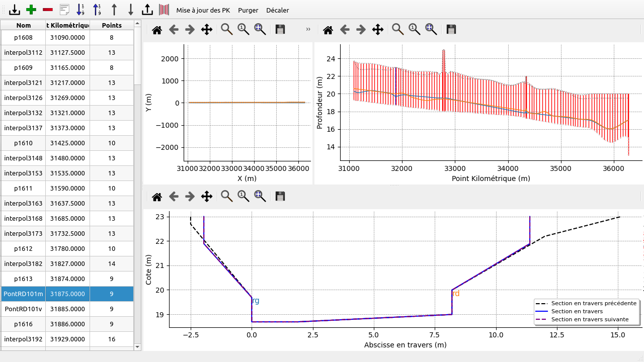Click the export sections icon
The width and height of the screenshot is (644, 362).
click(x=147, y=10)
